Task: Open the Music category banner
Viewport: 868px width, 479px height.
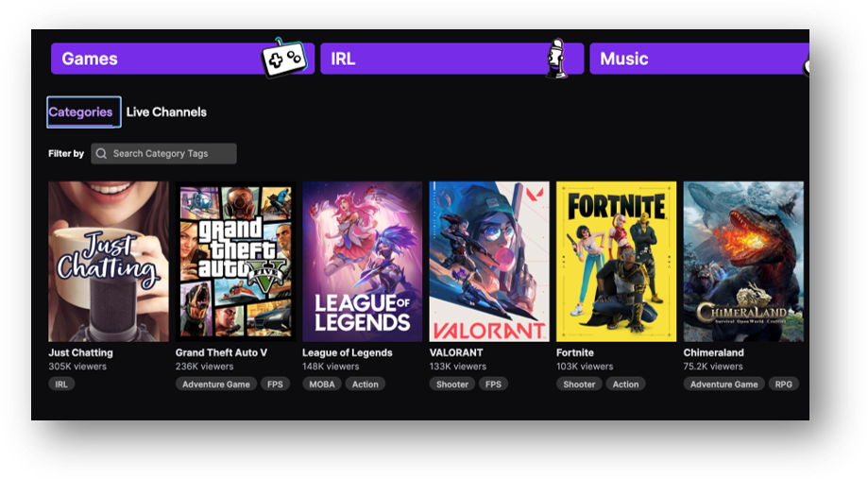Action: 699,59
